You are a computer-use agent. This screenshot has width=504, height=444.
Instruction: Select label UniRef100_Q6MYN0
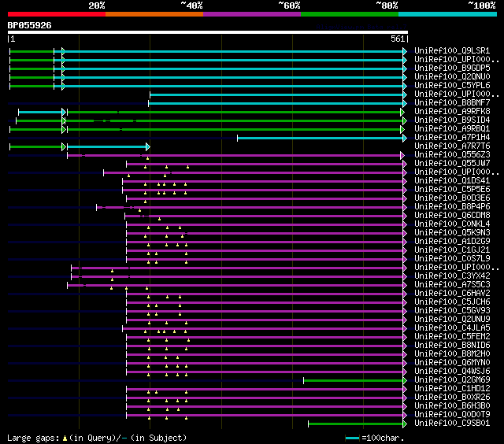[x=452, y=363]
